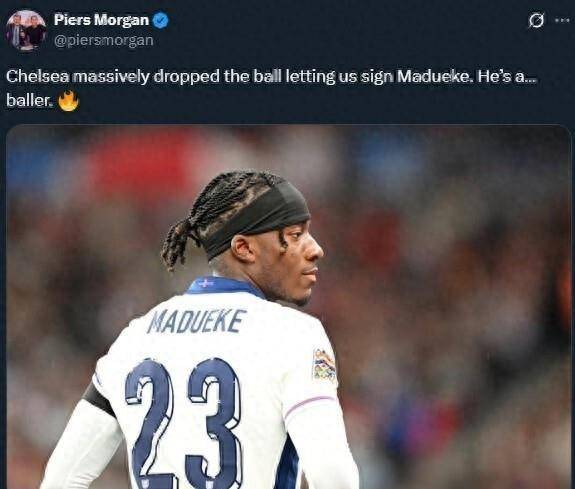Click the word baller in tweet
575x489 pixels.
tap(28, 100)
